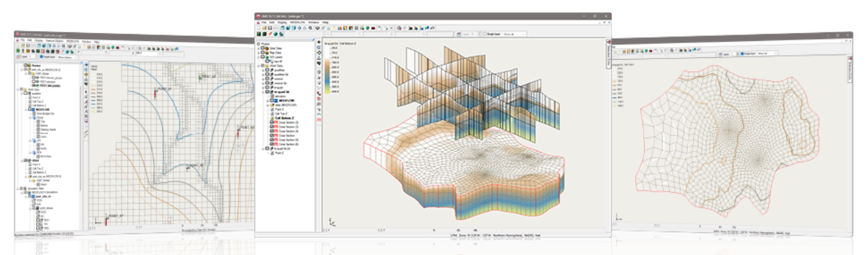This screenshot has height=255, width=868.
Task: Click the green globe icon in center toolbar
Action: pyautogui.click(x=367, y=28)
